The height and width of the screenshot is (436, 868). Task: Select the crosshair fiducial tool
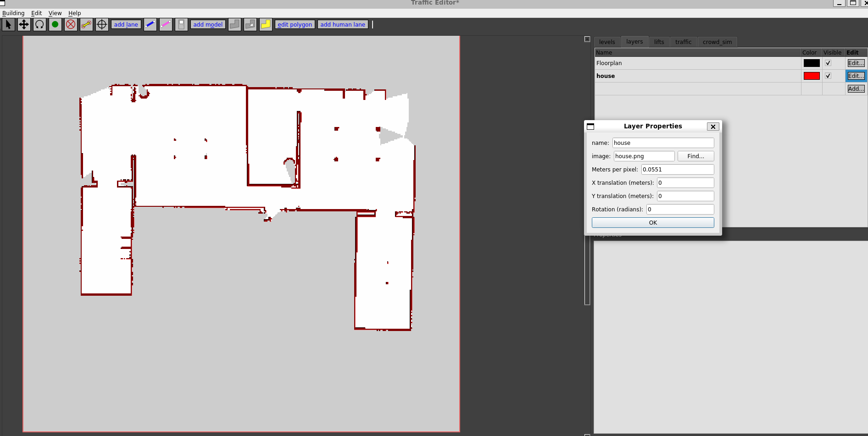(102, 24)
